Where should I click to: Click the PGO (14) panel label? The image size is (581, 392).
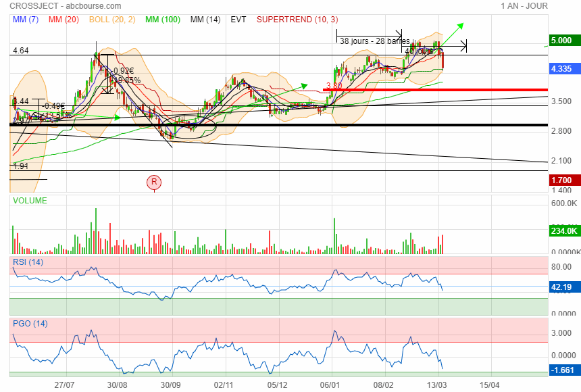30,323
